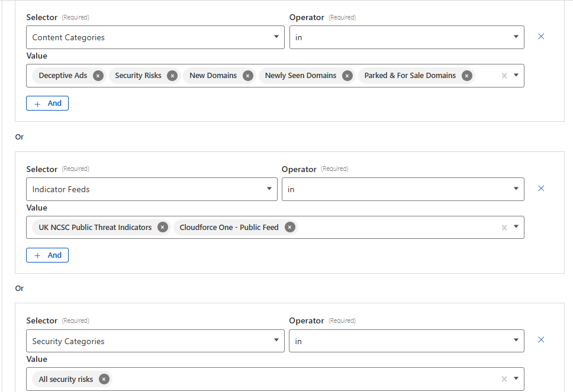The height and width of the screenshot is (392, 573).
Task: Remove the Newly Seen Domains tag
Action: pyautogui.click(x=347, y=76)
